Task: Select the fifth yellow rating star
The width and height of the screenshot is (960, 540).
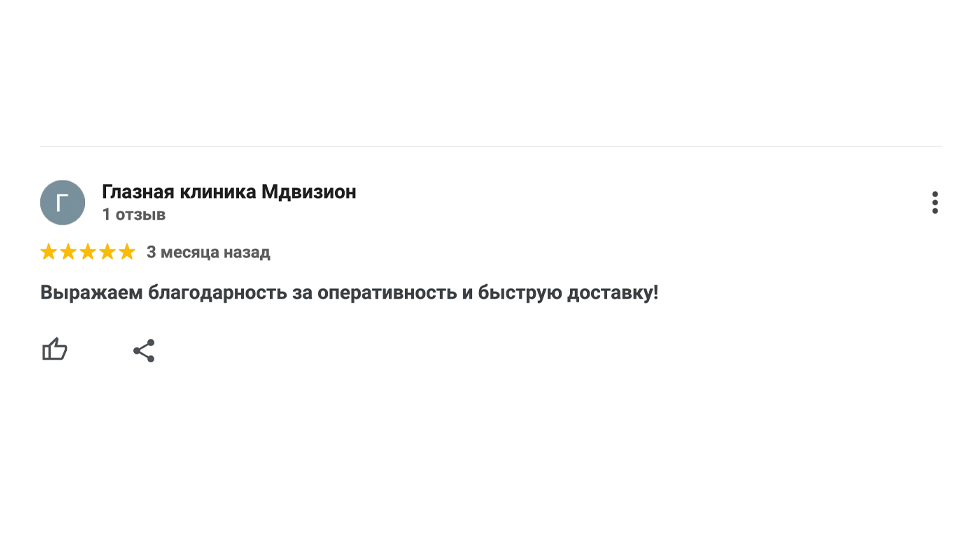Action: (127, 252)
